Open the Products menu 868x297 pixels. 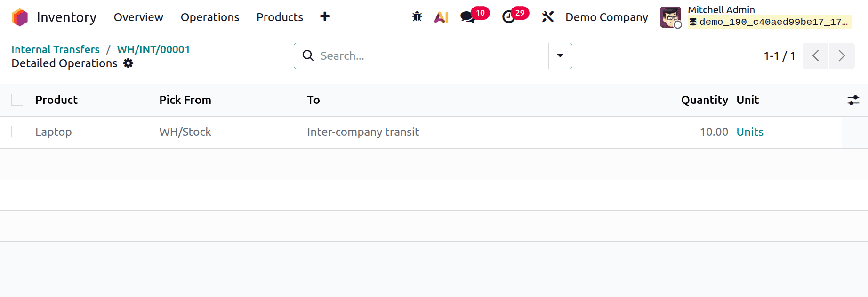[280, 17]
